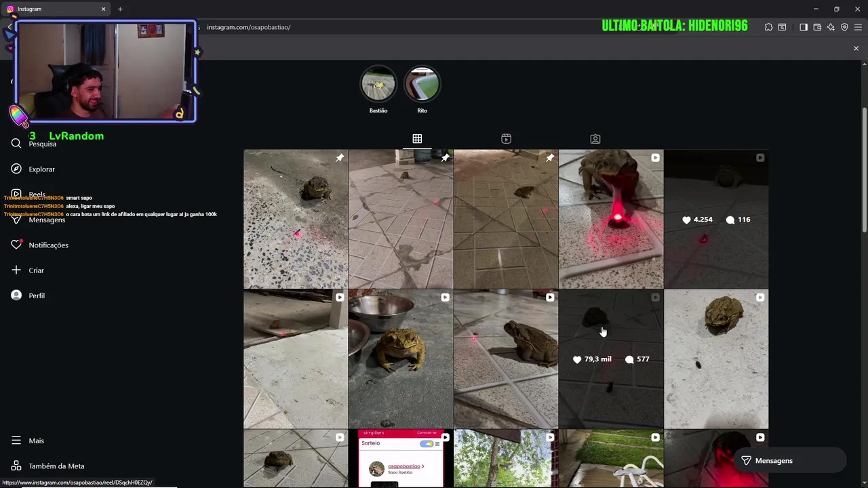Click the shield icon in browser toolbar

[844, 27]
